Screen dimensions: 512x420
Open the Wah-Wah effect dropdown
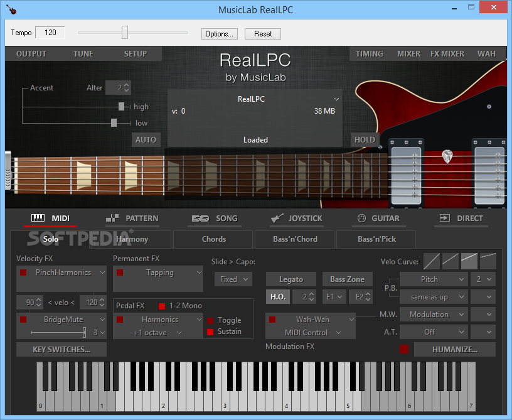click(351, 320)
